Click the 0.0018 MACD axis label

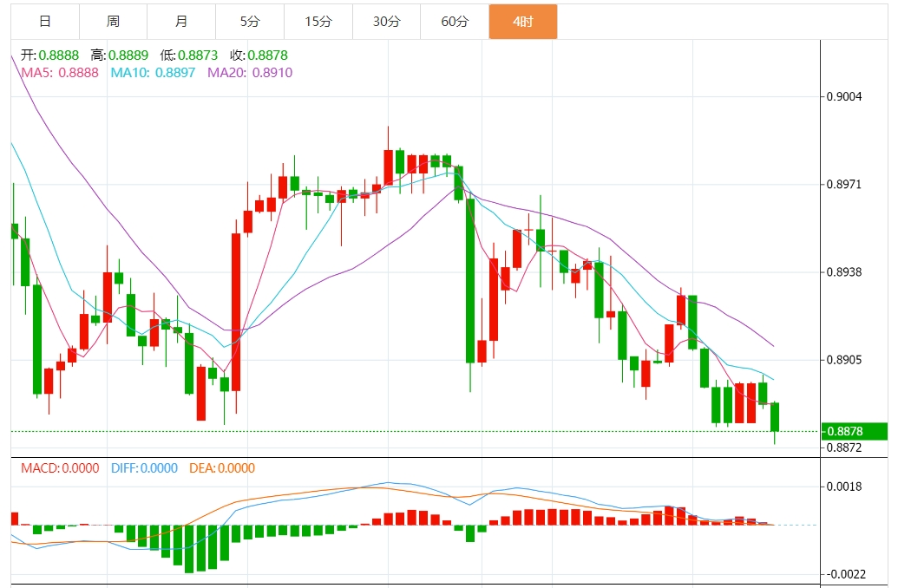[x=844, y=487]
